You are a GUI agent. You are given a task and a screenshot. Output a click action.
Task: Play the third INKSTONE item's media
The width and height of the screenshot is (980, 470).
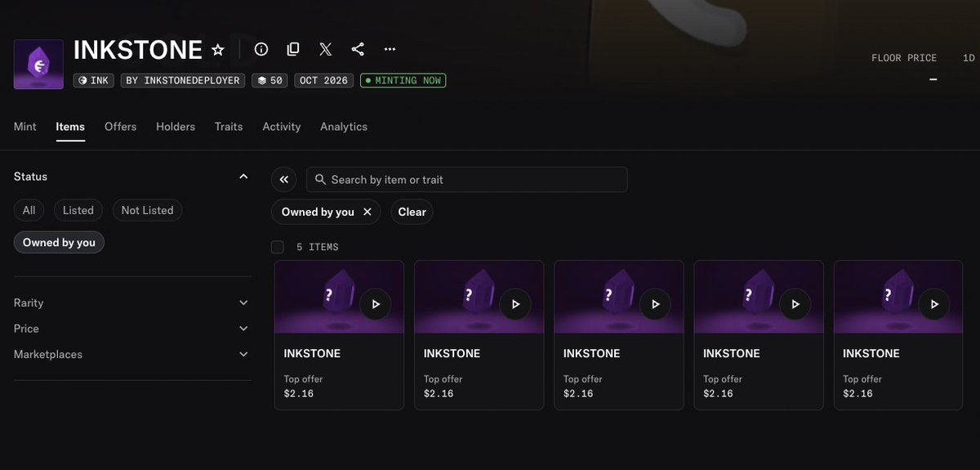point(655,304)
